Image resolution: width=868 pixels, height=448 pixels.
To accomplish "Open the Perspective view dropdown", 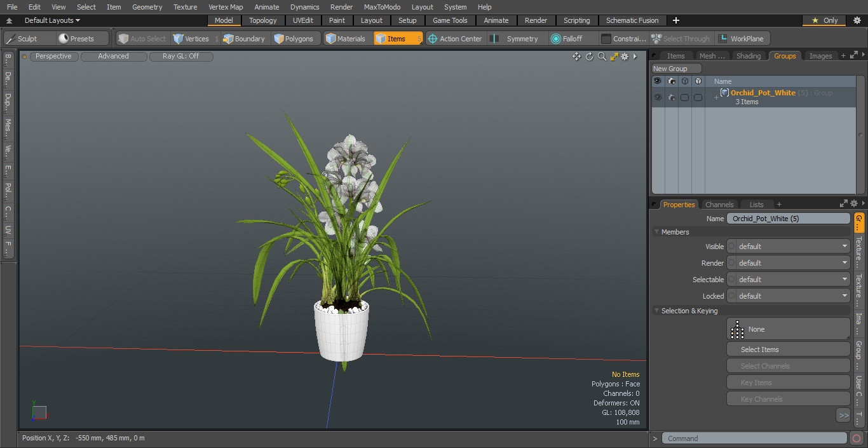I will (53, 57).
